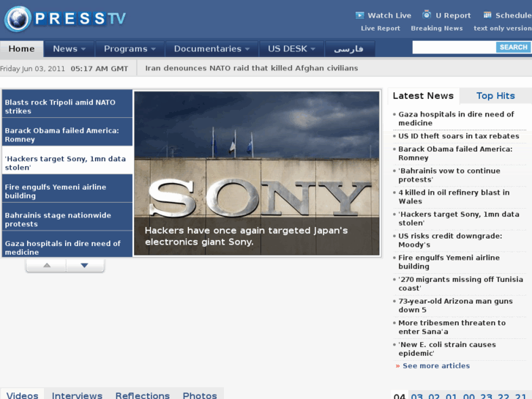Open '73-year-old Arizona man' article
The height and width of the screenshot is (399, 532).
tap(455, 305)
